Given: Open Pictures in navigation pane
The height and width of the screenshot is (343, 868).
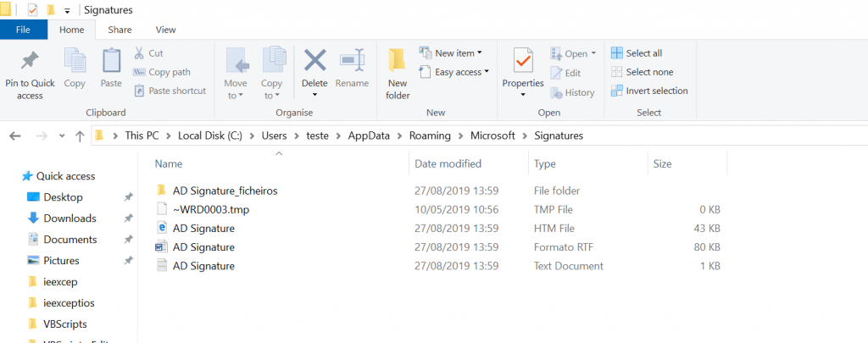Looking at the screenshot, I should click(x=61, y=261).
